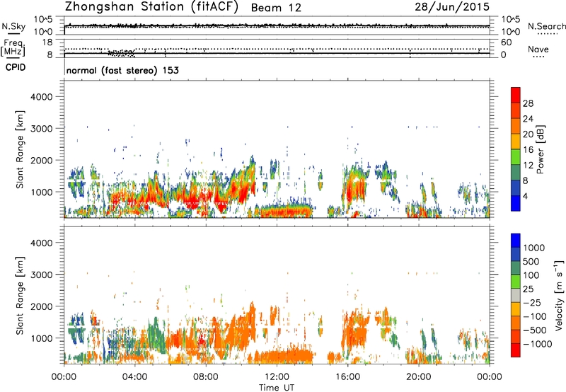The image size is (566, 392).
Task: Click the '16:00' time axis label
Action: pyautogui.click(x=347, y=377)
